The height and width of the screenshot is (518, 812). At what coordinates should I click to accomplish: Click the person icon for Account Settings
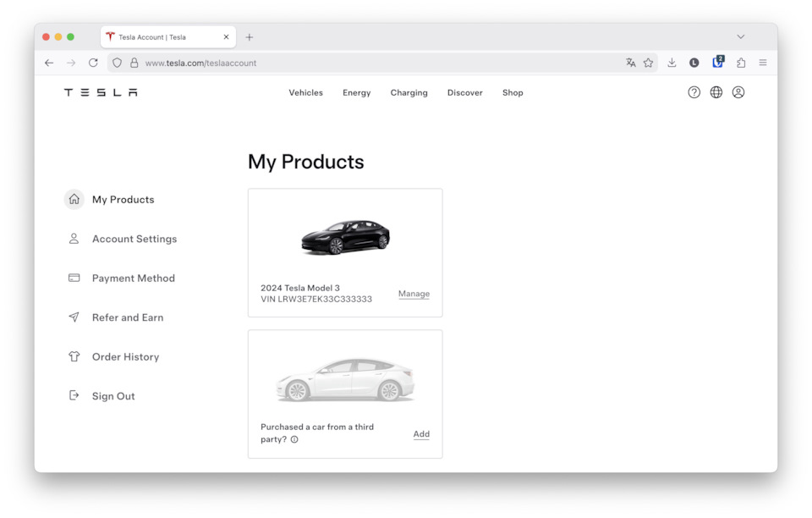click(x=74, y=239)
